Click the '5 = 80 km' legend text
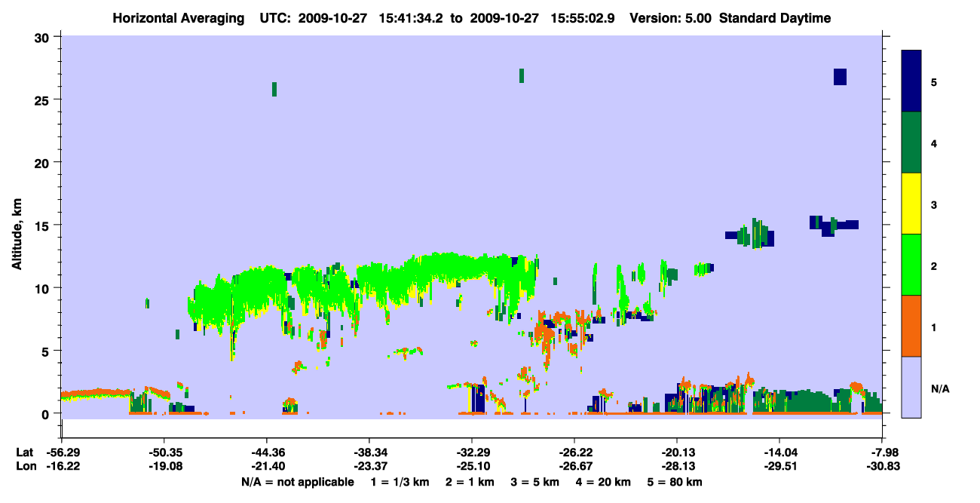The image size is (980, 503). [676, 482]
